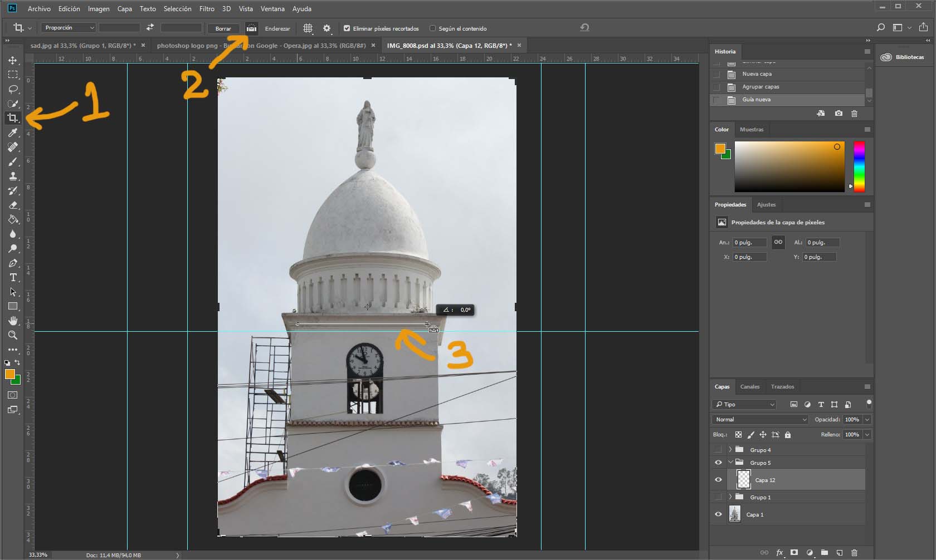
Task: Show the Grupo 1 group visibility
Action: (x=718, y=497)
